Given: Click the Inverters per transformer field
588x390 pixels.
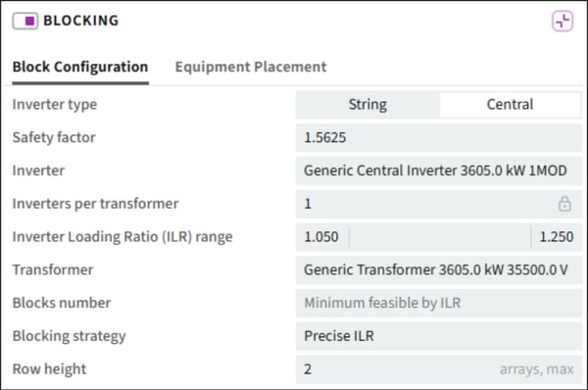Looking at the screenshot, I should [439, 204].
